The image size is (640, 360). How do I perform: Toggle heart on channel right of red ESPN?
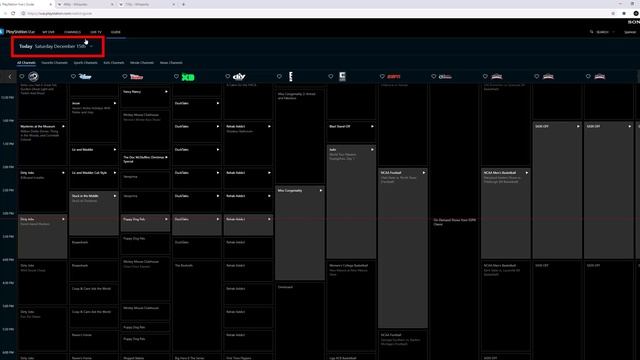[x=434, y=76]
